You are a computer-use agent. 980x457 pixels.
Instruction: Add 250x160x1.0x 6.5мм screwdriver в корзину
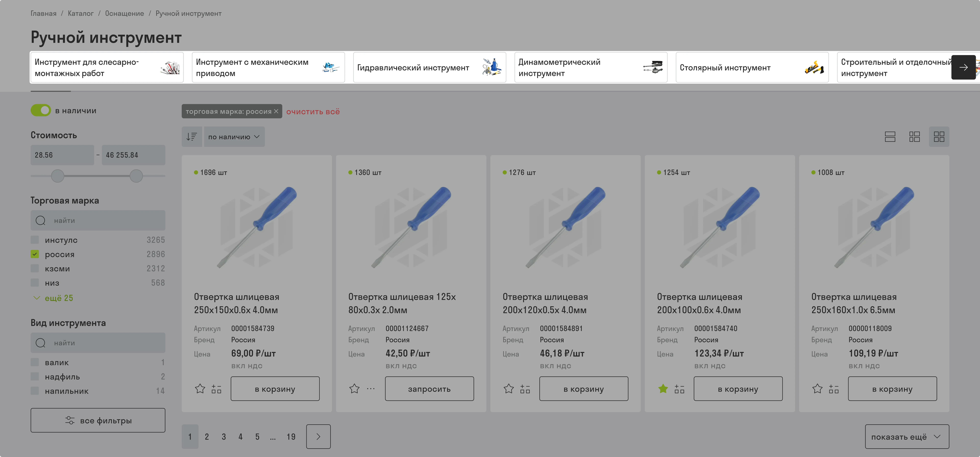tap(892, 389)
